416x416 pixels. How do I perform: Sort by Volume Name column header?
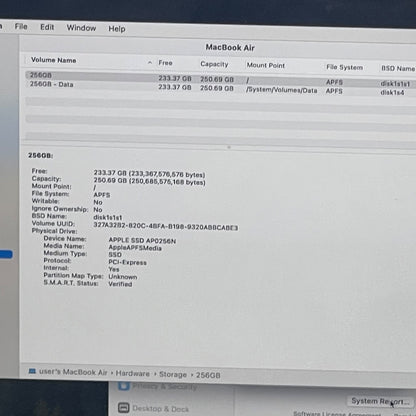coord(53,60)
